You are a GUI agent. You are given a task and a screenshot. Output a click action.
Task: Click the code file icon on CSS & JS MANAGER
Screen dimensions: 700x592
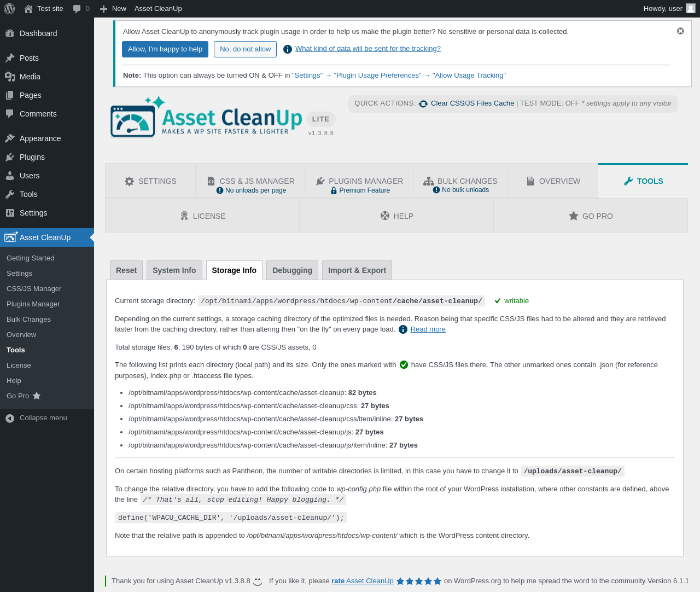tap(211, 181)
